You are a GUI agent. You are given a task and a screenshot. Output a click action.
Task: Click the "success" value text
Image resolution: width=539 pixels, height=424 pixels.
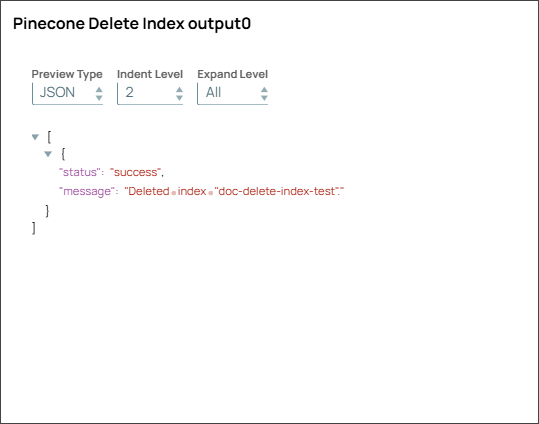pyautogui.click(x=135, y=172)
